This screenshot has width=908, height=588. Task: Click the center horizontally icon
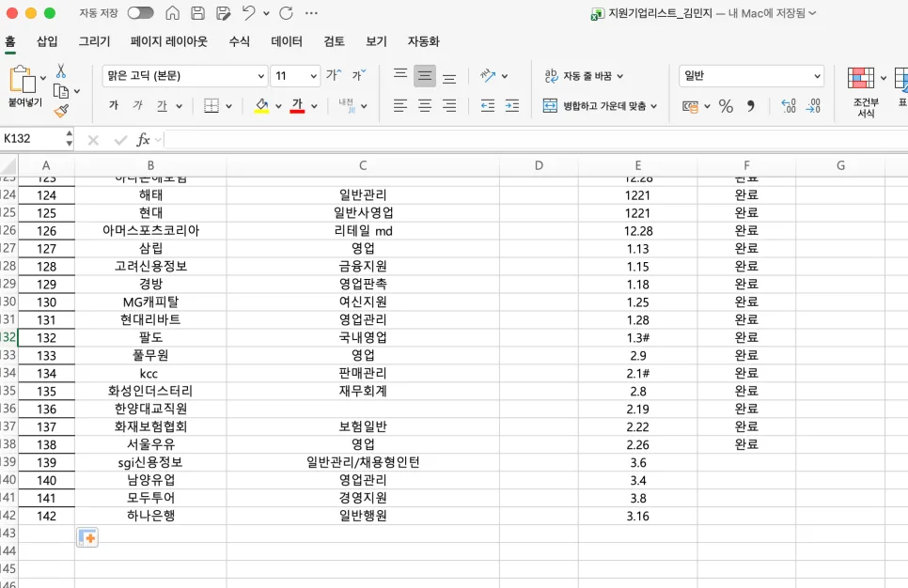425,105
